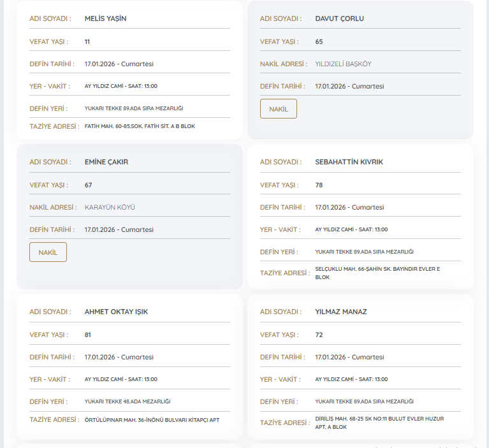This screenshot has width=489, height=448.
Task: Click the name Emine Çakır
Action: [x=106, y=162]
